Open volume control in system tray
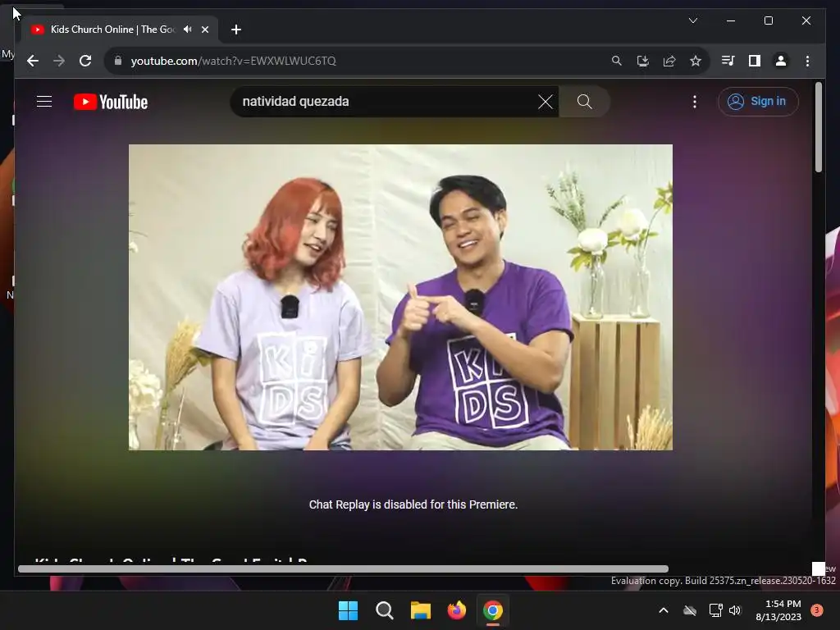The width and height of the screenshot is (840, 630). tap(735, 610)
